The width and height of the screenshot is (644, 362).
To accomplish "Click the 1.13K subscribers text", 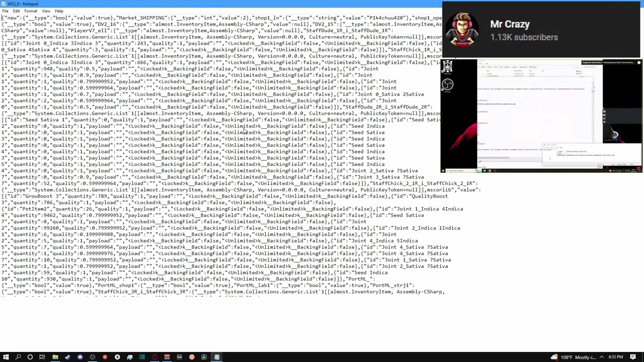I will [x=524, y=37].
